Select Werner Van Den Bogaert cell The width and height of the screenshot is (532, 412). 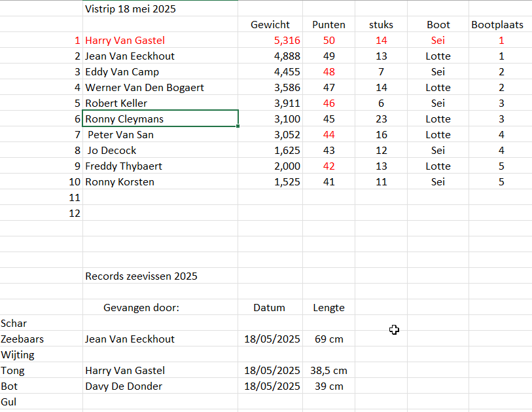160,87
